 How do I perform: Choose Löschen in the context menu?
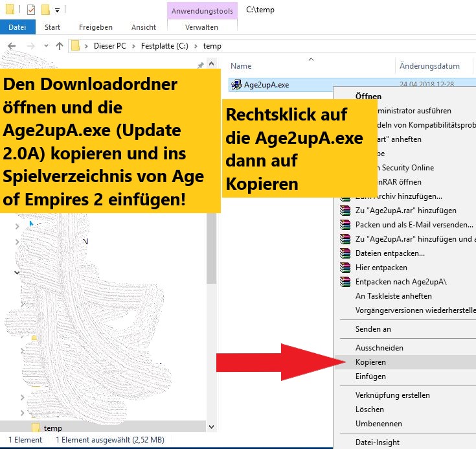tap(369, 409)
